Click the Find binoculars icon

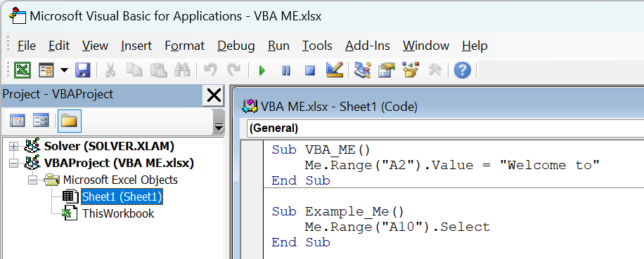pyautogui.click(x=181, y=70)
